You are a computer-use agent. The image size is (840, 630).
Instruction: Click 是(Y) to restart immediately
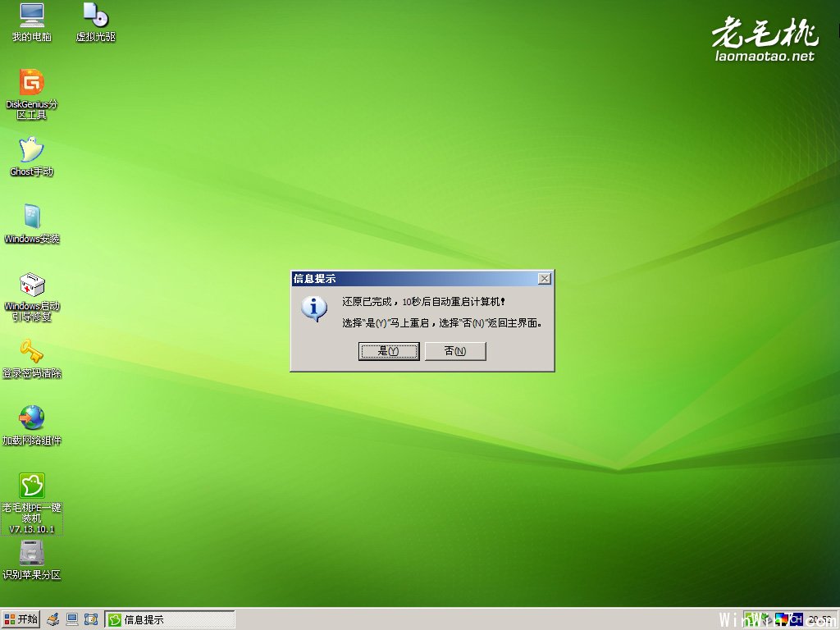click(389, 351)
